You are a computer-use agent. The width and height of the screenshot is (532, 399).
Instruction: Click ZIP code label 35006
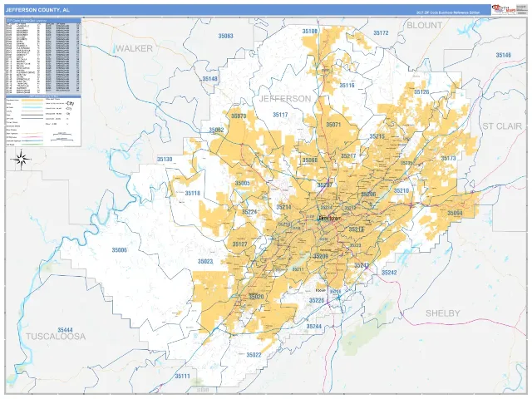click(120, 250)
